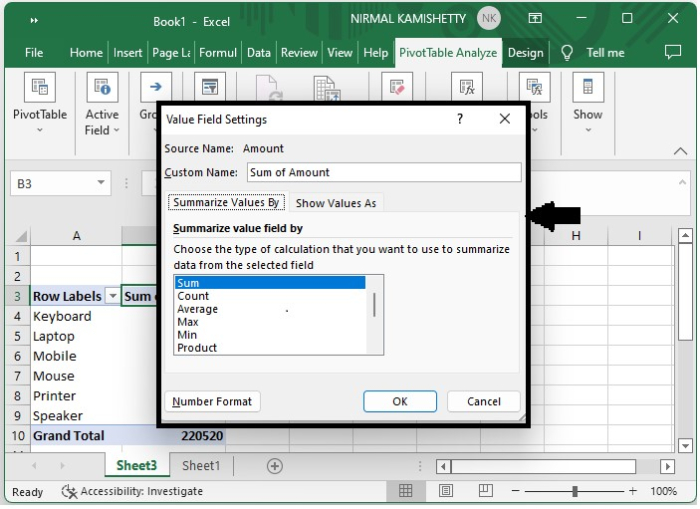Select the Summarize Values By tab
700x509 pixels.
coord(226,202)
